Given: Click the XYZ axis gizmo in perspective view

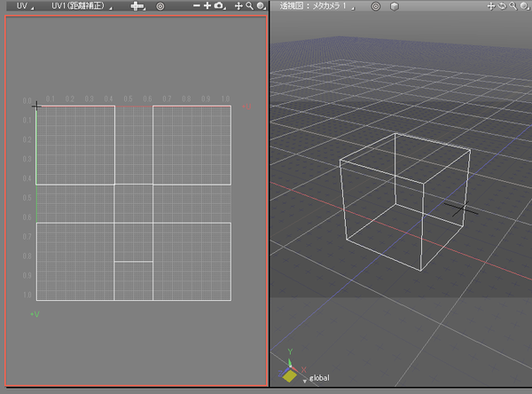Looking at the screenshot, I should [290, 367].
